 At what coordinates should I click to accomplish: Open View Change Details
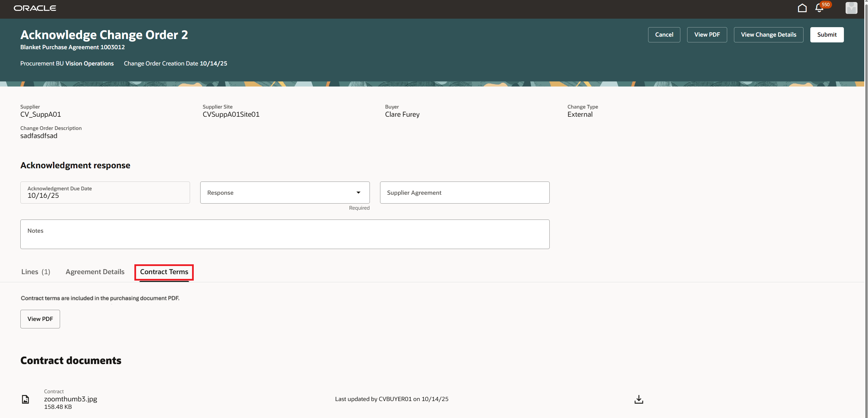768,35
